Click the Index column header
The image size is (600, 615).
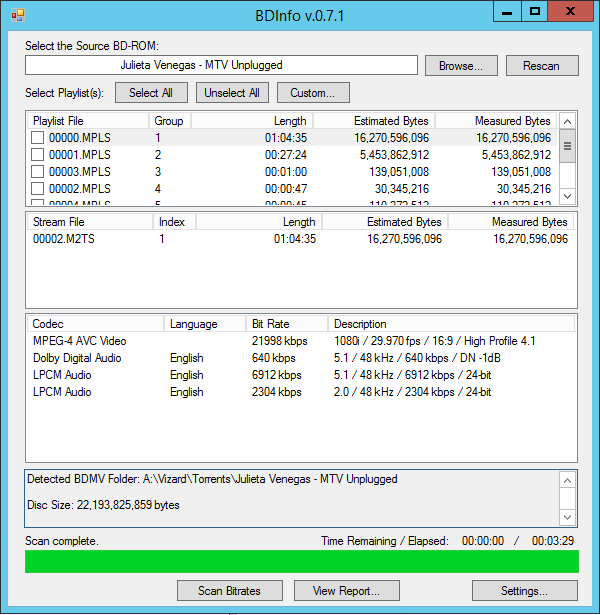(174, 222)
